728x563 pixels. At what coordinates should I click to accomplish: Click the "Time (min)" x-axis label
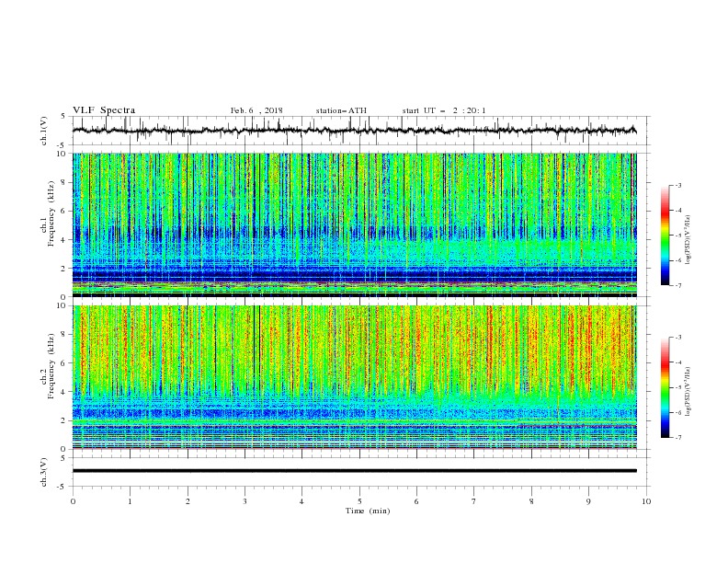(x=368, y=511)
